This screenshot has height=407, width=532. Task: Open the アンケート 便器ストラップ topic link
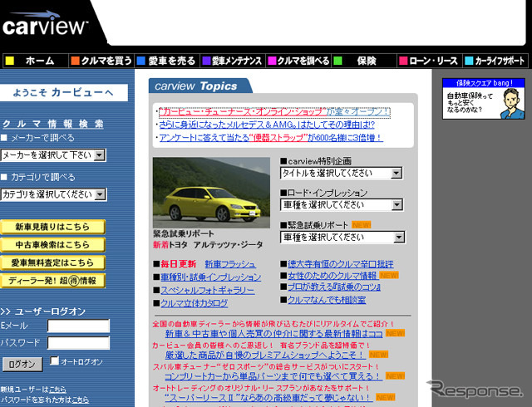pyautogui.click(x=271, y=138)
